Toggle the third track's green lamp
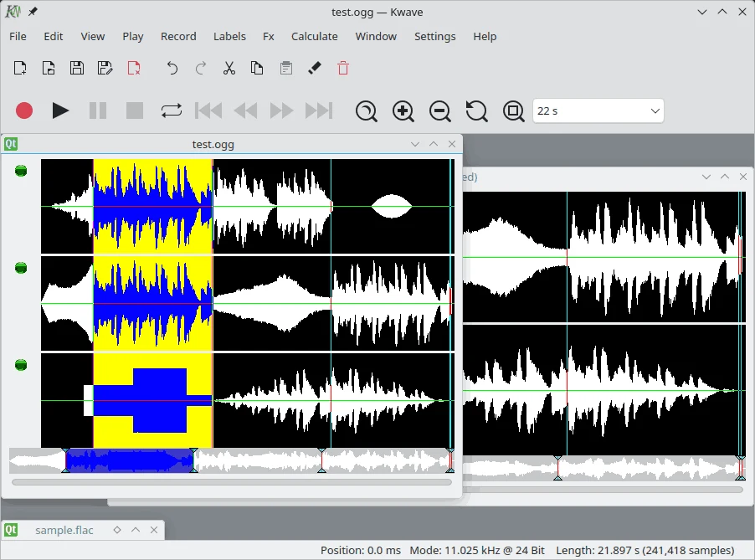Viewport: 755px width, 560px height. point(21,365)
